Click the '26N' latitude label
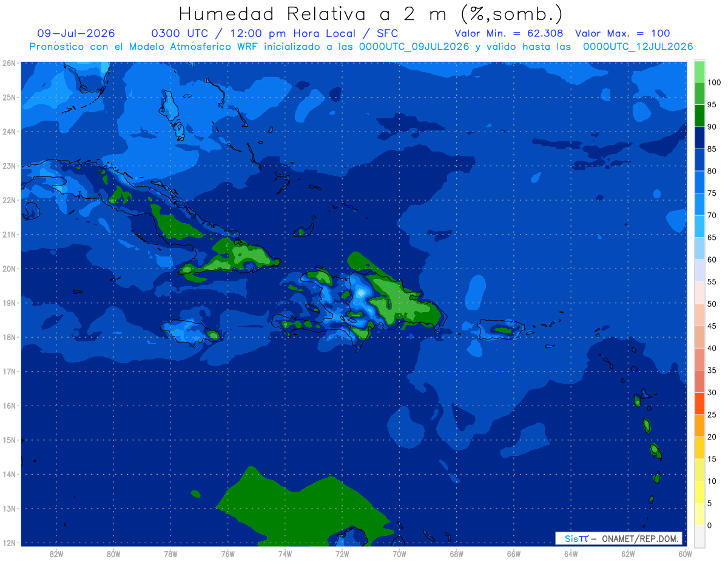728x562 pixels. (9, 63)
